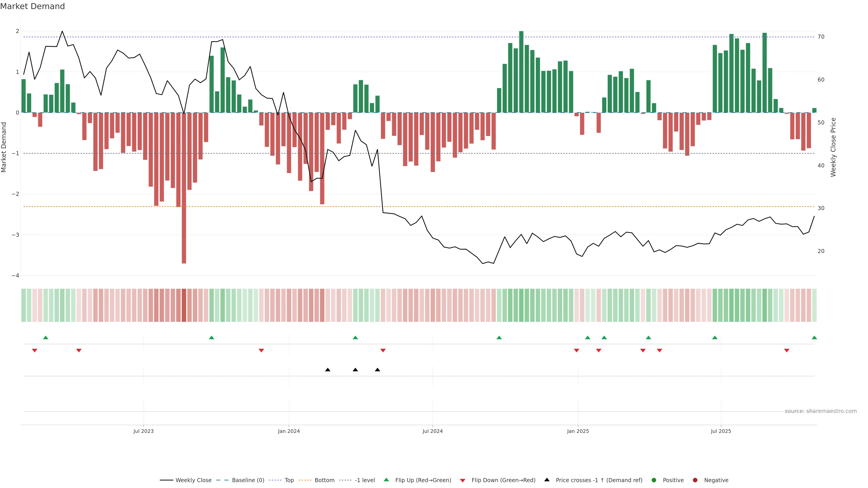Click the source sharemaestro.com text
The height and width of the screenshot is (488, 868).
[x=821, y=411]
